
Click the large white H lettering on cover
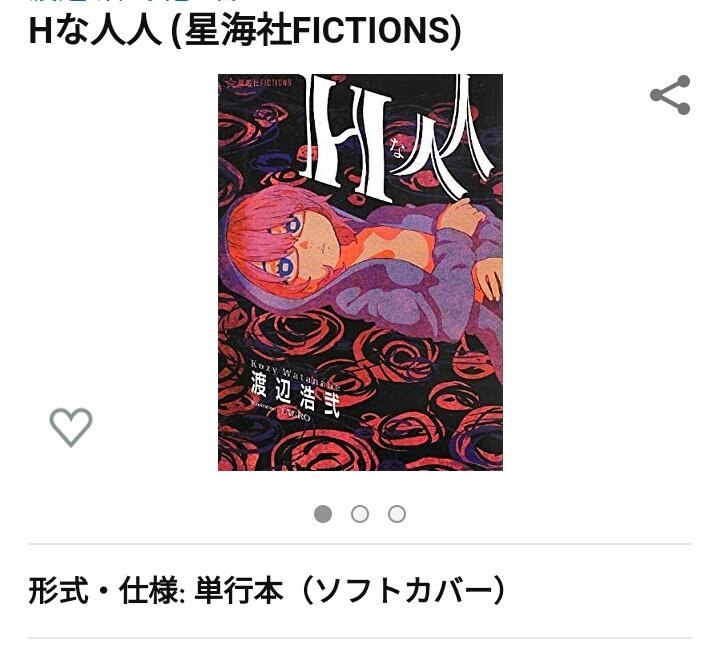coord(350,137)
